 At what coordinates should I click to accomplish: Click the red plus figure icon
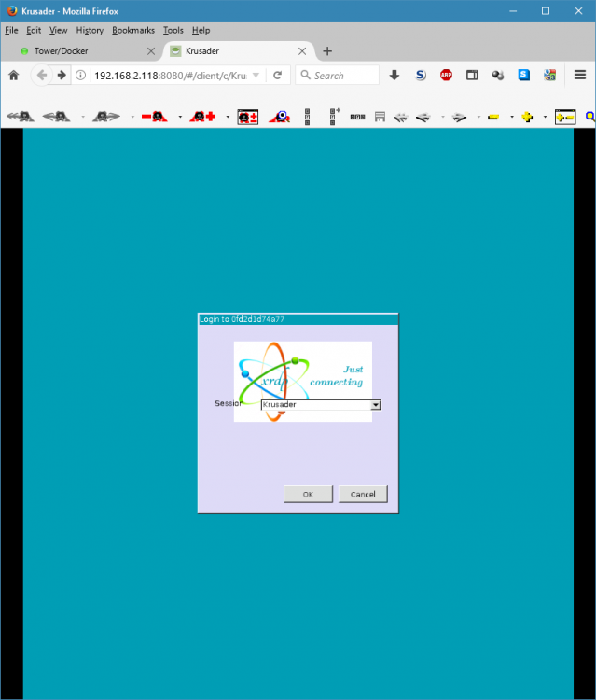[202, 117]
